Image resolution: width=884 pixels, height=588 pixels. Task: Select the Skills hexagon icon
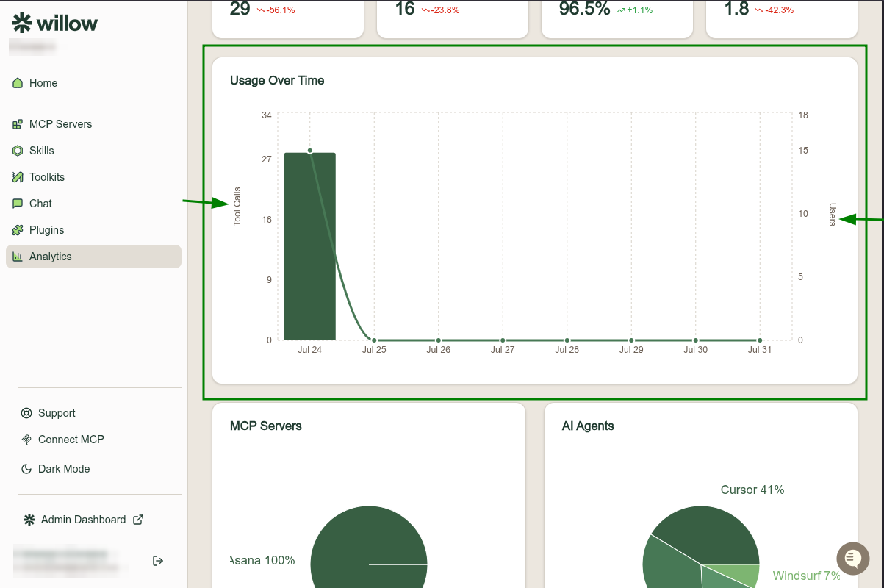(18, 151)
